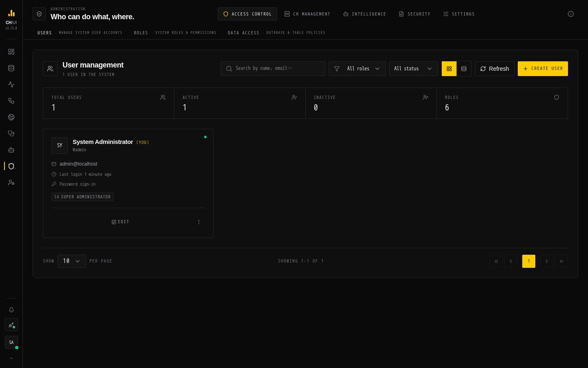Open the All roles filter dropdown
The width and height of the screenshot is (588, 368).
pos(357,69)
